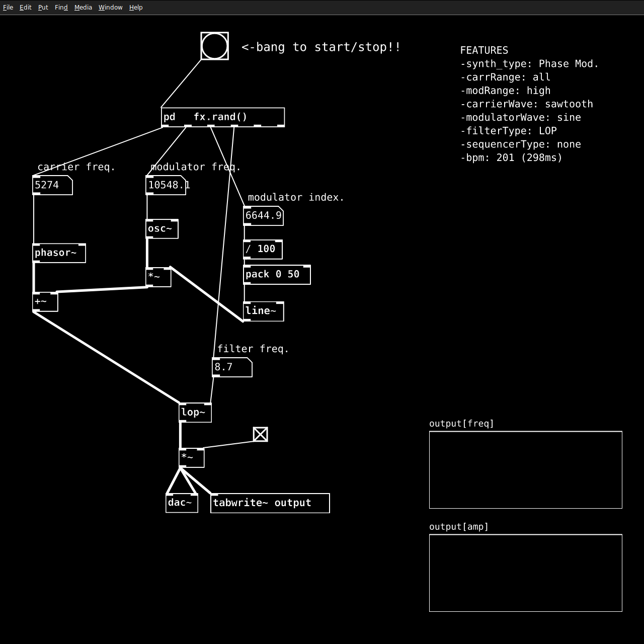Image resolution: width=644 pixels, height=644 pixels.
Task: Select the pack 0 50 object
Action: (x=277, y=275)
